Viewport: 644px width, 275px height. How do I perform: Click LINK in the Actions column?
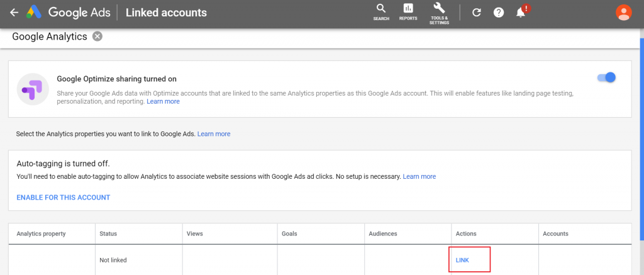coord(462,260)
